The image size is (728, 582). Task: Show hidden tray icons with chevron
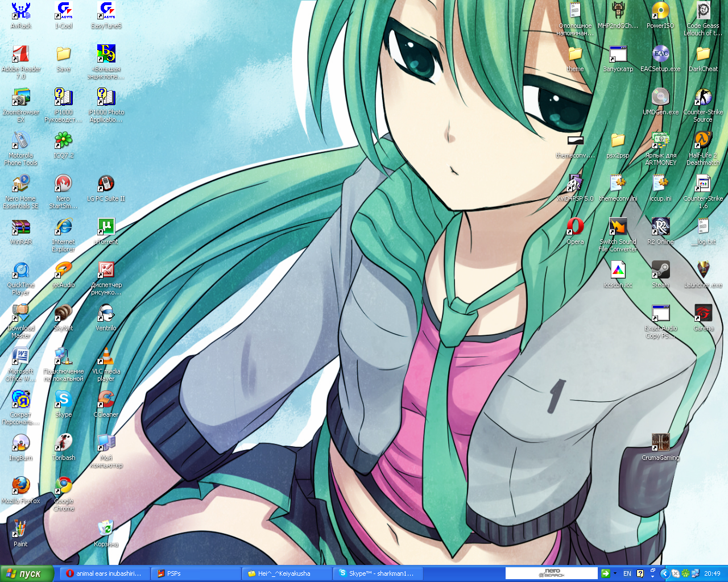664,573
